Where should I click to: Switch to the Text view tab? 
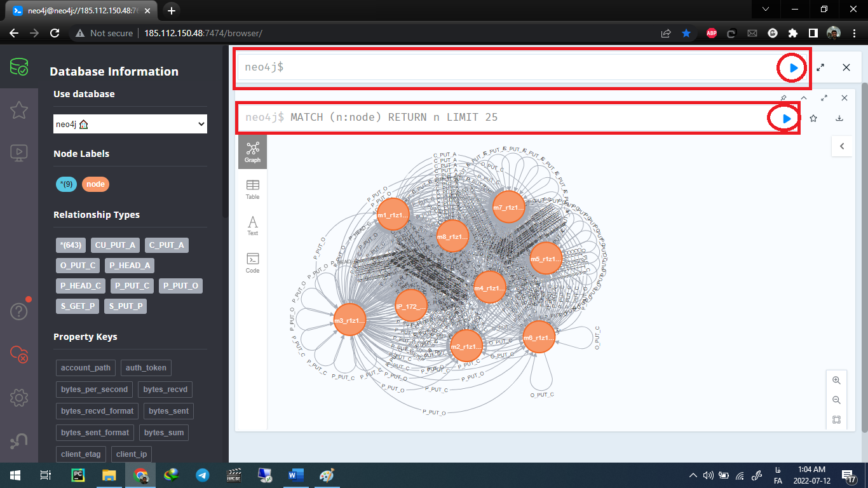pos(252,226)
